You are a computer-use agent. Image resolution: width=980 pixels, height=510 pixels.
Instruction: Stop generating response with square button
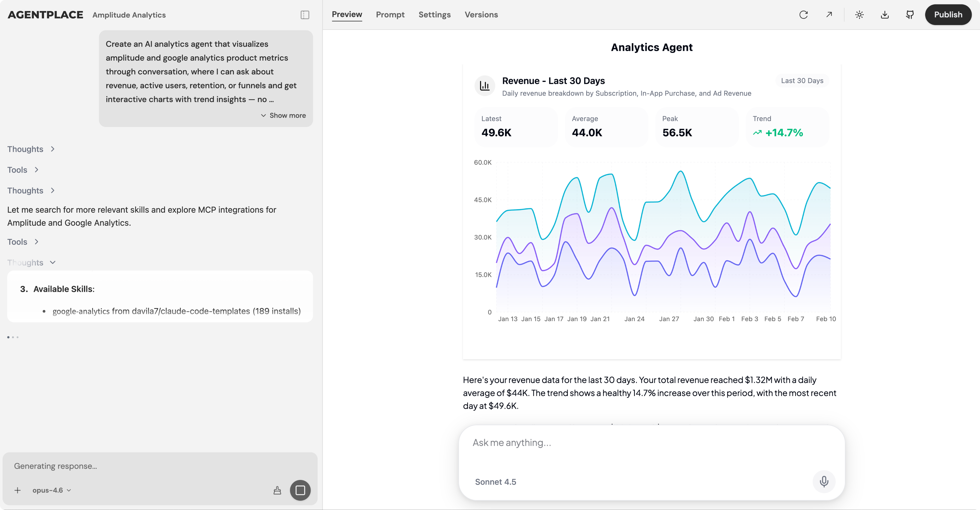(300, 490)
